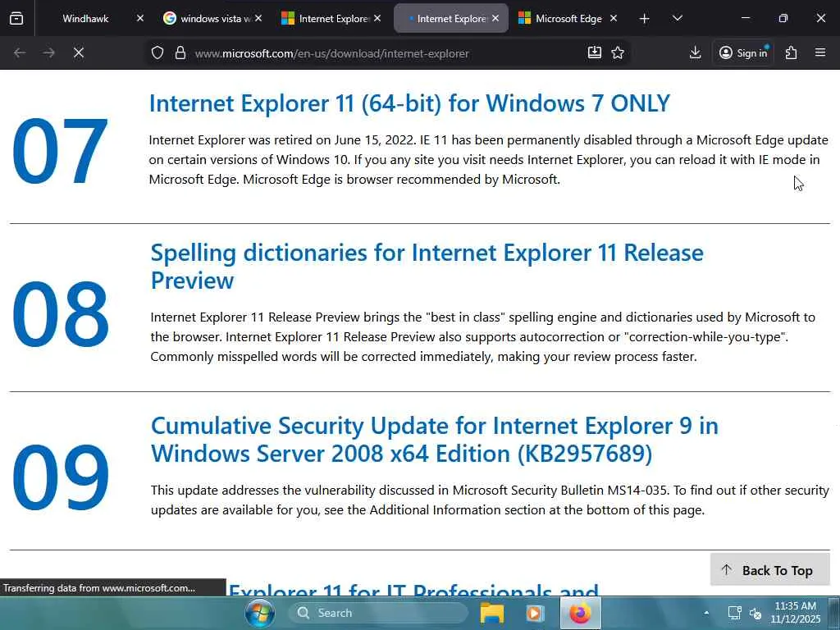Screen dimensions: 840x630
Task: List all tabs dropdown
Action: (677, 19)
